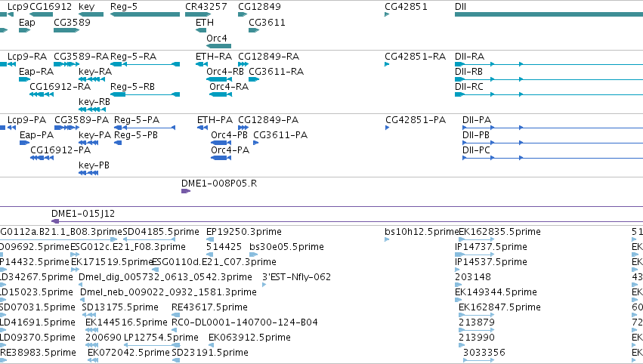Select the Reg-5-PB protein label

(136, 135)
